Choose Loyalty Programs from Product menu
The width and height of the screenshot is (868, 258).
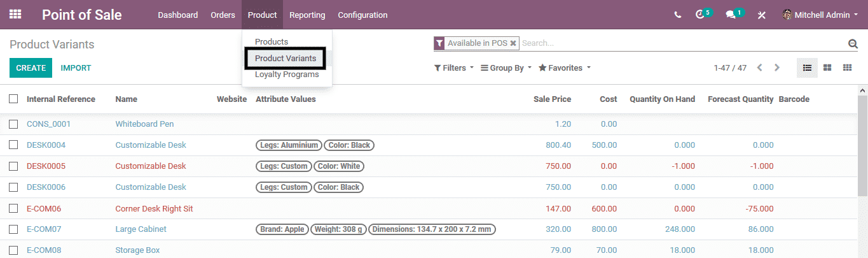coord(287,75)
